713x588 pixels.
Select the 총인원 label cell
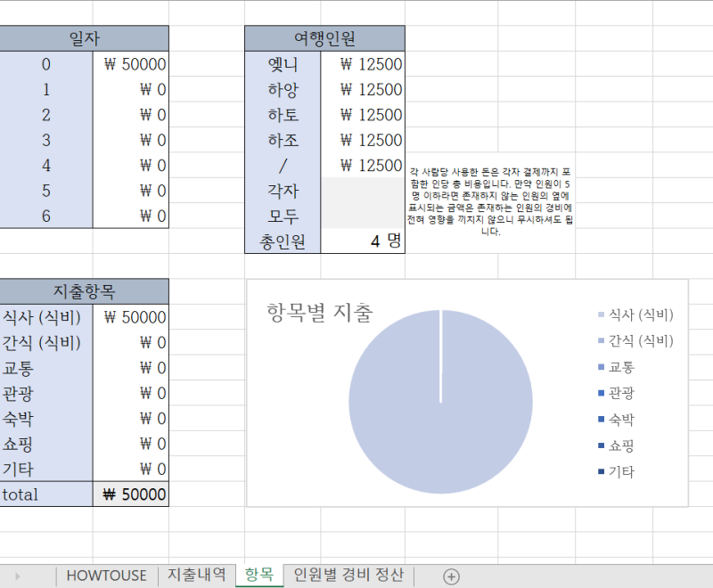(283, 241)
